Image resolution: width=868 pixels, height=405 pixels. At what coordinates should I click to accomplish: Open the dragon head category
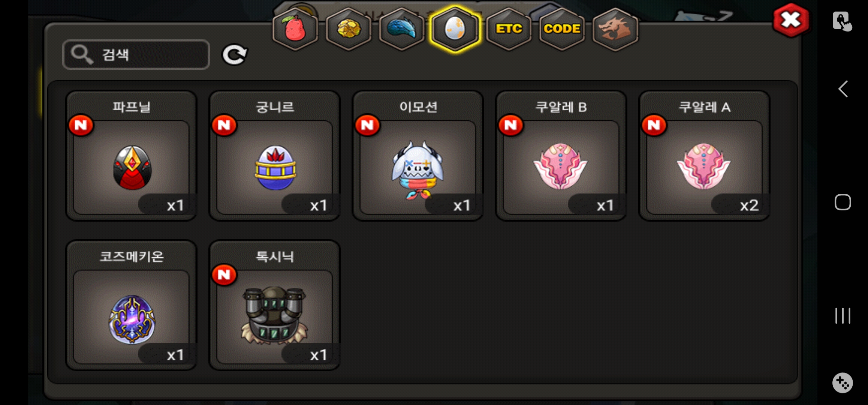[x=615, y=29]
